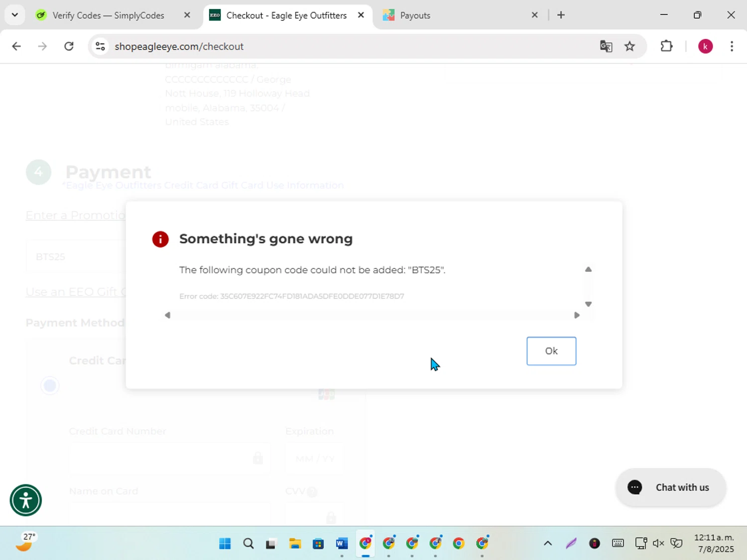Click the muted volume tray icon
Screen dimensions: 747x560
pyautogui.click(x=658, y=544)
